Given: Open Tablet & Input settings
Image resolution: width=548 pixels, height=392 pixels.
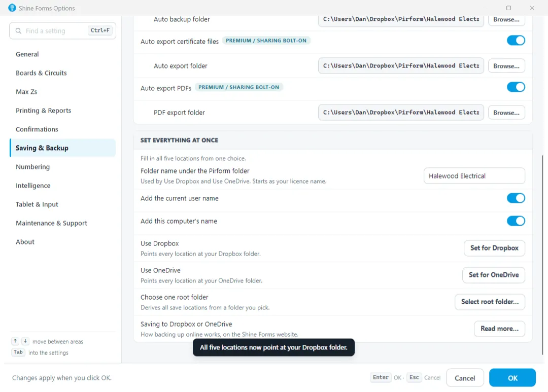Looking at the screenshot, I should tap(62, 204).
